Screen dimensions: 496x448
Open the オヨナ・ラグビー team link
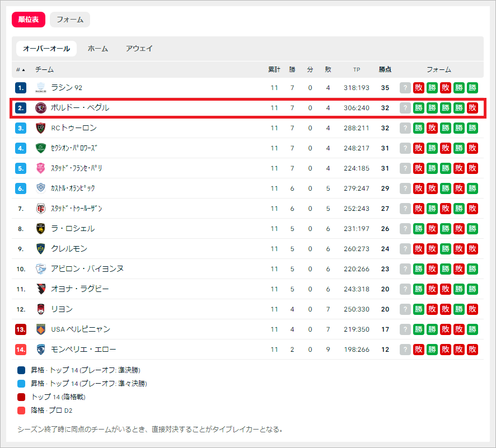pos(79,289)
